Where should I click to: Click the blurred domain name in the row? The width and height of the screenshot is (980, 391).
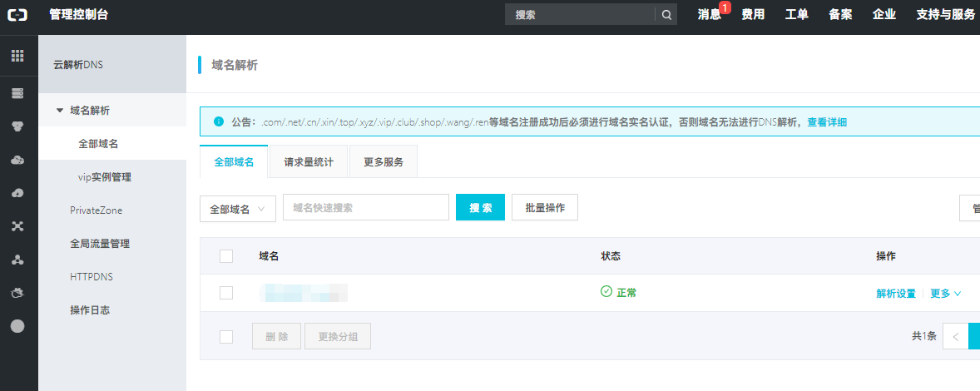point(303,293)
